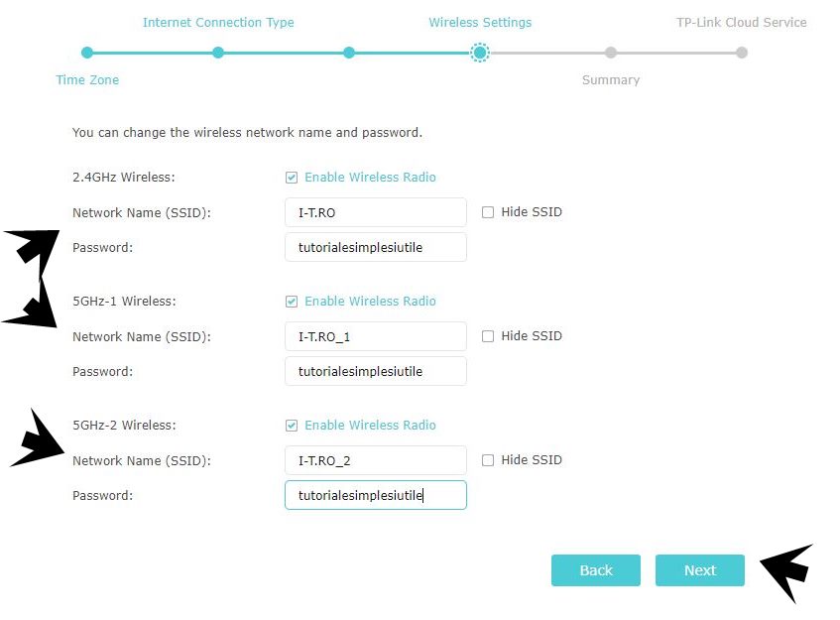This screenshot has width=840, height=620.
Task: Click the 5GHz-2 Network Name field
Action: coord(376,460)
